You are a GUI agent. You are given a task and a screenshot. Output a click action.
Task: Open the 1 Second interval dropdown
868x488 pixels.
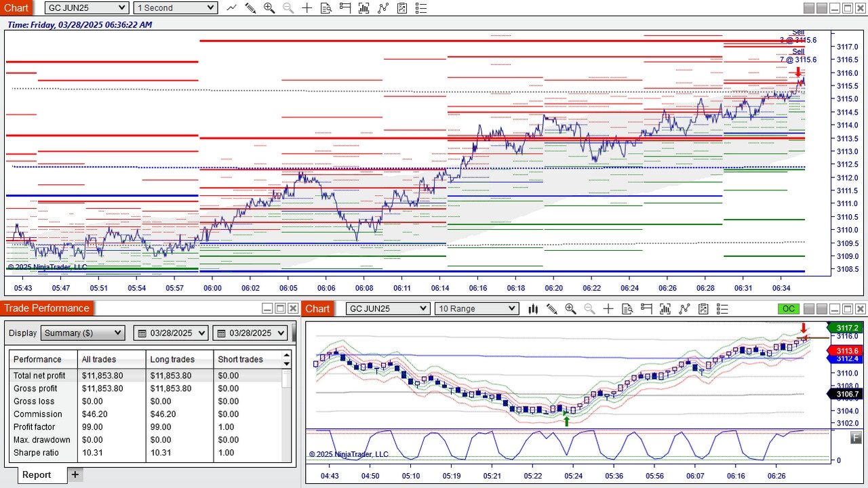(x=175, y=8)
